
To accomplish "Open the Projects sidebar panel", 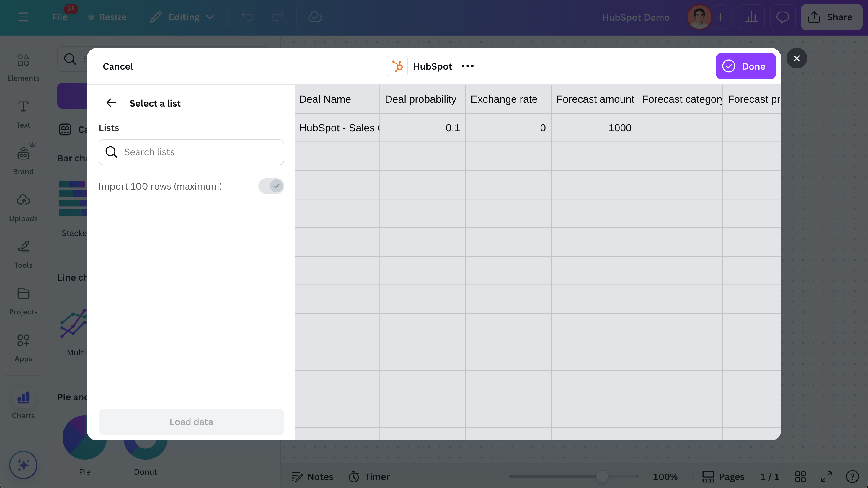I will click(x=23, y=301).
